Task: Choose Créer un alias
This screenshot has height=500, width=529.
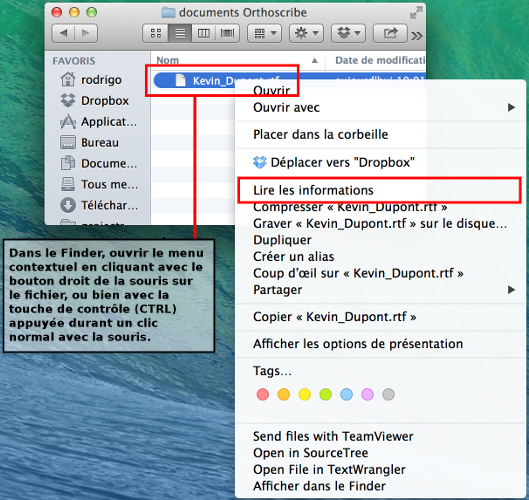Action: click(381, 256)
